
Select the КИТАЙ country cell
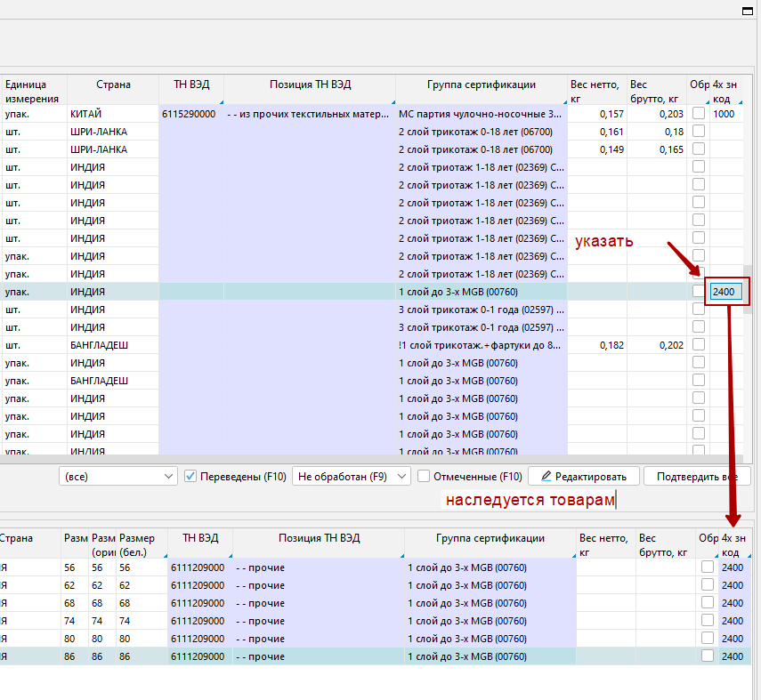click(111, 114)
